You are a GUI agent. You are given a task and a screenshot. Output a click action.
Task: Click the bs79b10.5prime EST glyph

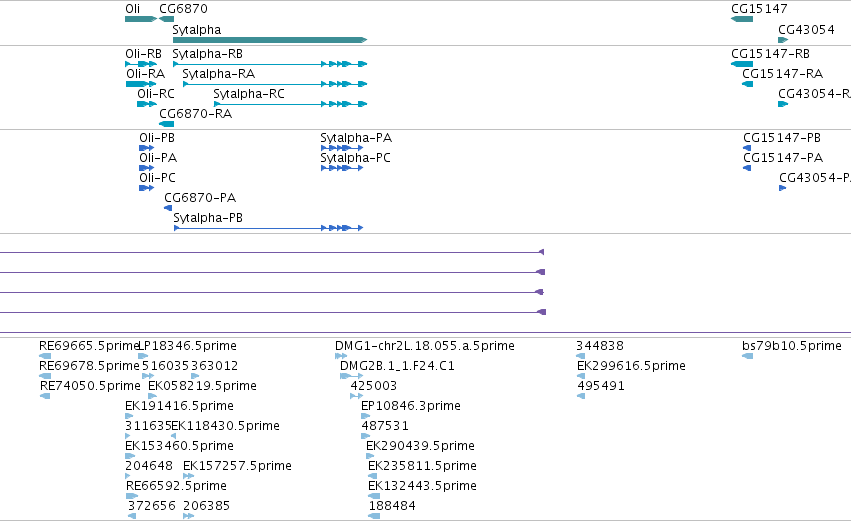747,356
